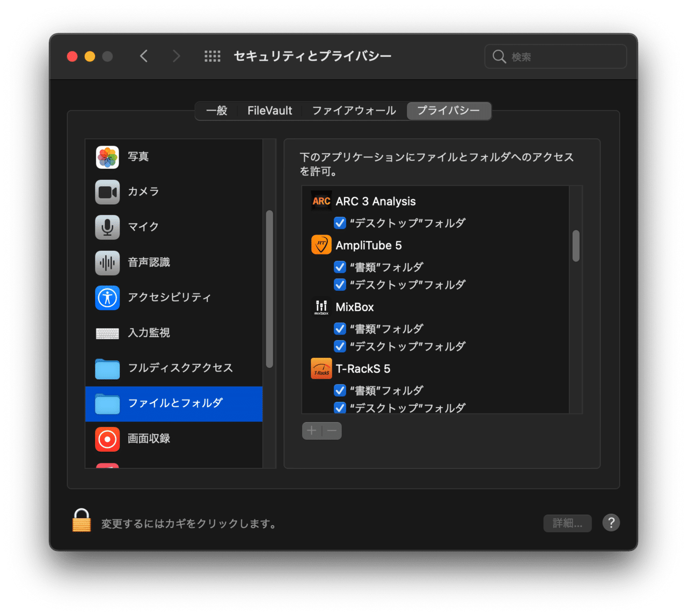This screenshot has height=616, width=687.
Task: Click the ARC 3 Analysis app icon
Action: click(321, 201)
